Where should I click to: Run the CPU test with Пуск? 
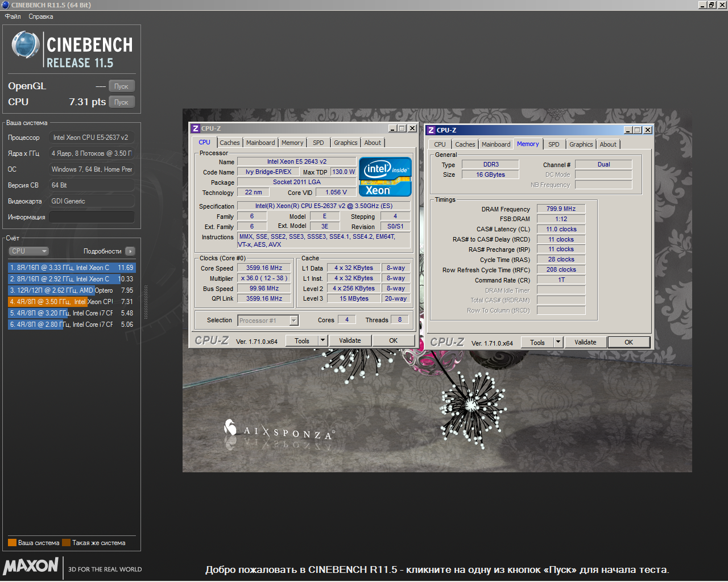[x=121, y=102]
